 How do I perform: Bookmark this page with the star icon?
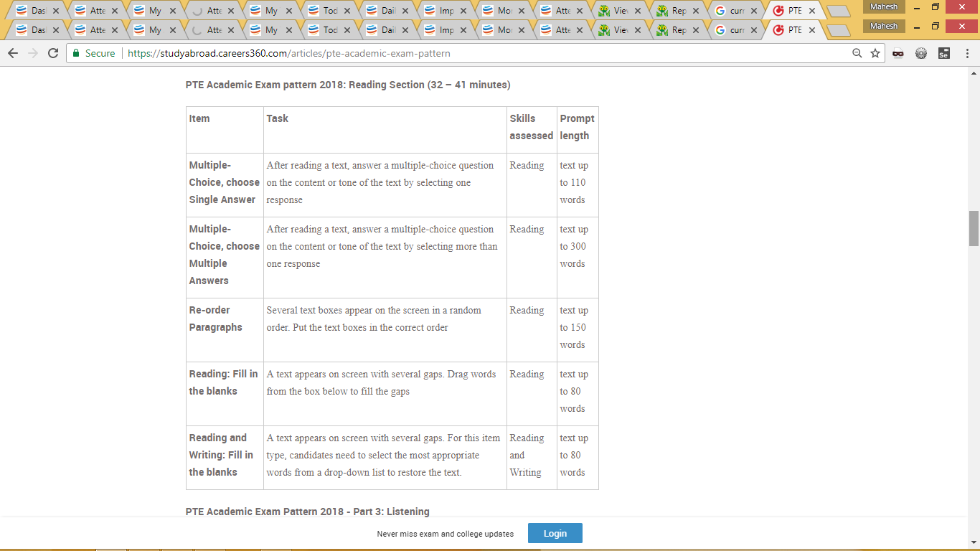coord(875,53)
